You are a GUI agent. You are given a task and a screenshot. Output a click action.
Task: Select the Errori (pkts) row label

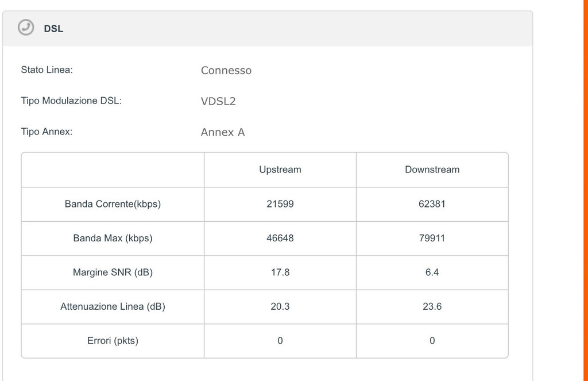point(113,341)
